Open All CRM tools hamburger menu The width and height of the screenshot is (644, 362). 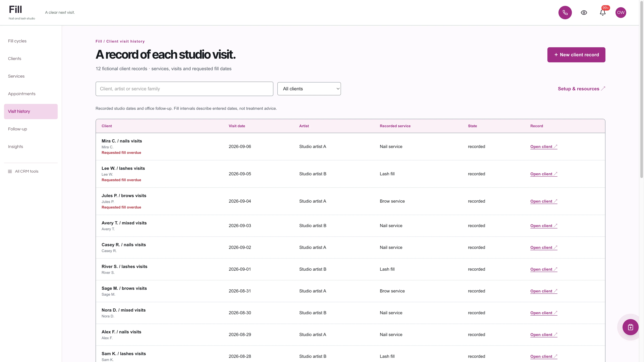click(x=23, y=171)
